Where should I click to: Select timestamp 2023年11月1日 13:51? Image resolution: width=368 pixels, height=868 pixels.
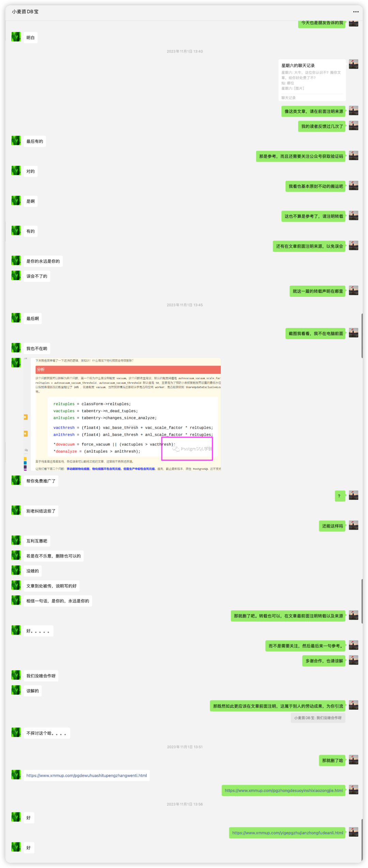185,747
